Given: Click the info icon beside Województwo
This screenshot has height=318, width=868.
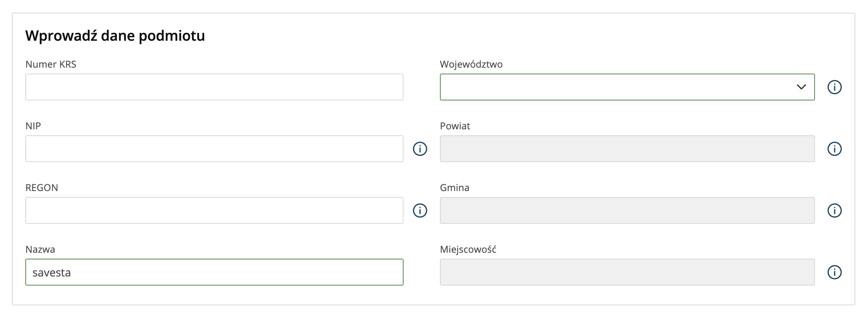Looking at the screenshot, I should pyautogui.click(x=834, y=87).
